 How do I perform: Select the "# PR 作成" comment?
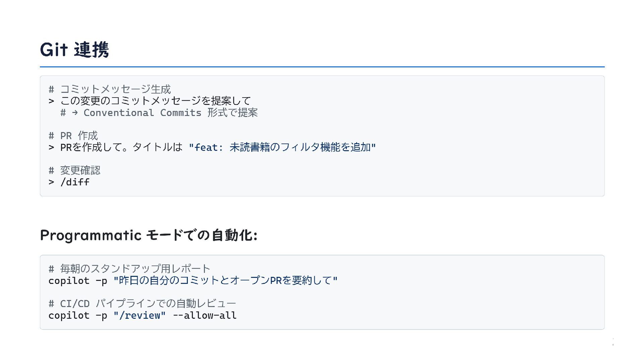coord(73,135)
